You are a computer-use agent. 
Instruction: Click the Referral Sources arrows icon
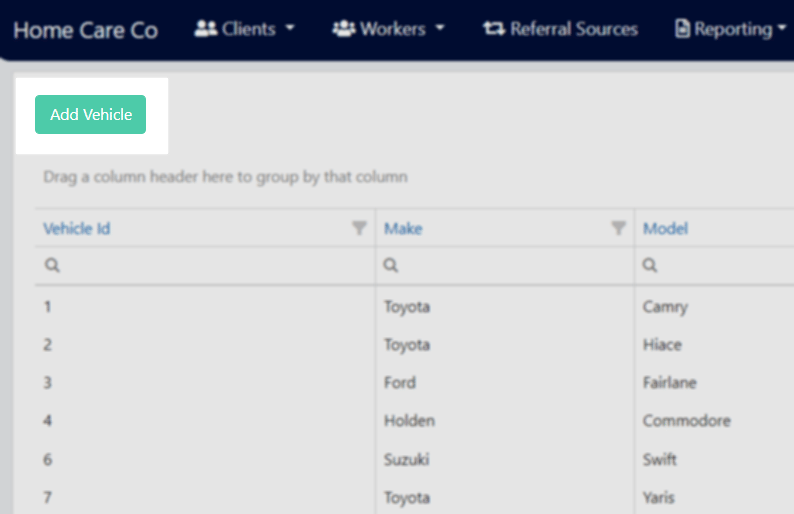pyautogui.click(x=494, y=28)
